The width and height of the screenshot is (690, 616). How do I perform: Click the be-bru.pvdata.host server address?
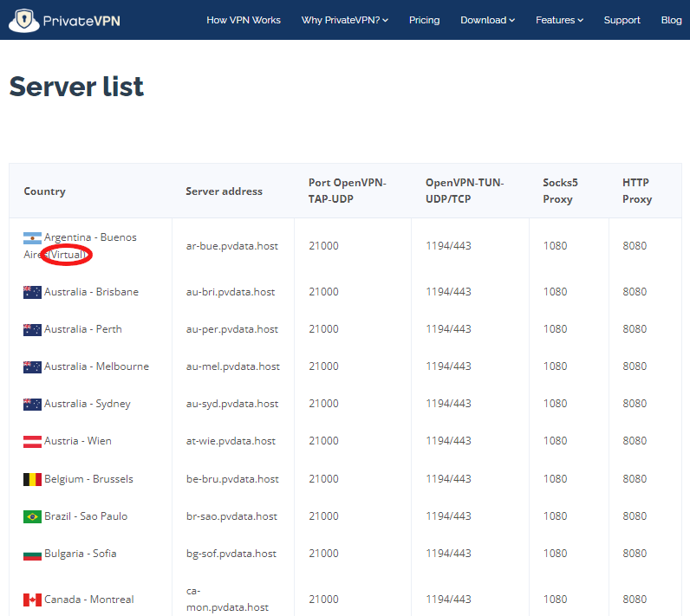pyautogui.click(x=232, y=479)
